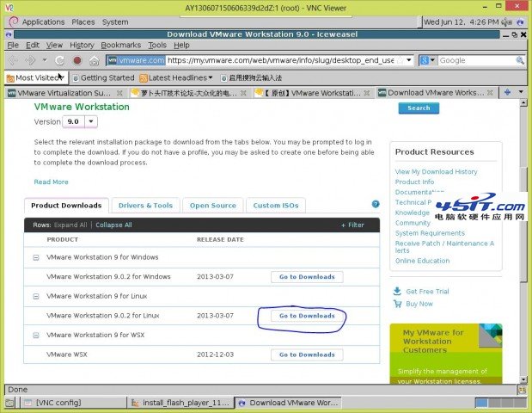Click the Debian swirl logo in top panel
532x413 pixels.
13,22
